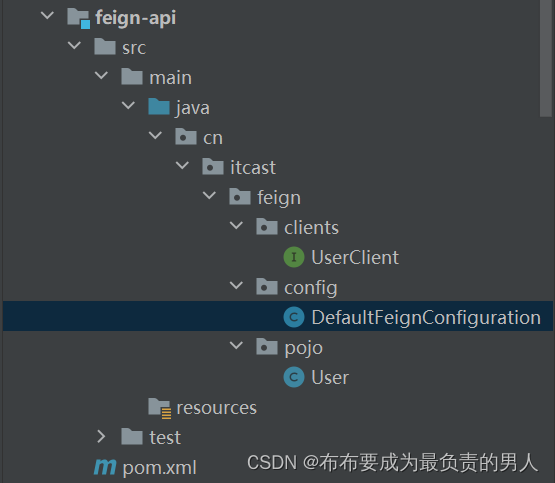Click the DefaultFeignConfiguration class icon

click(294, 317)
